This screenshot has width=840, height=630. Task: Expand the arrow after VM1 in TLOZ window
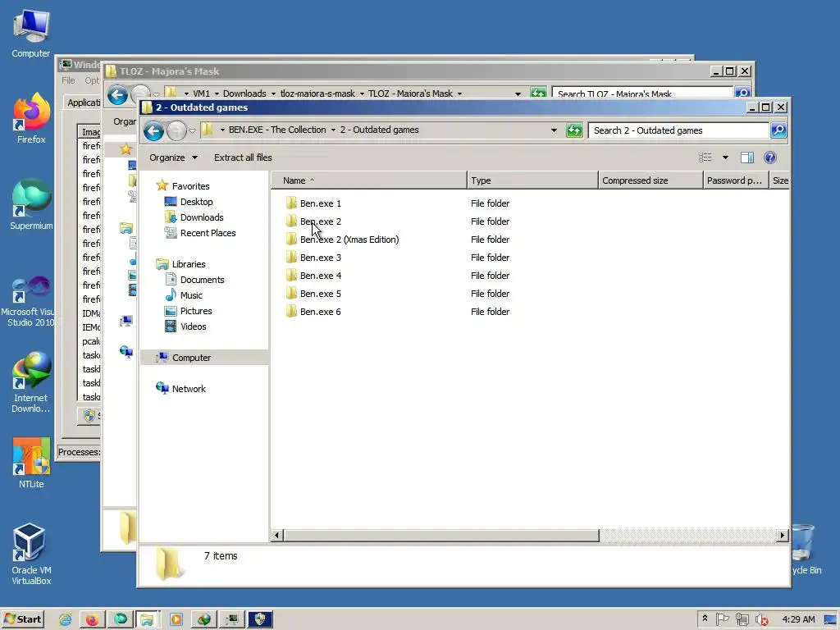tap(217, 94)
